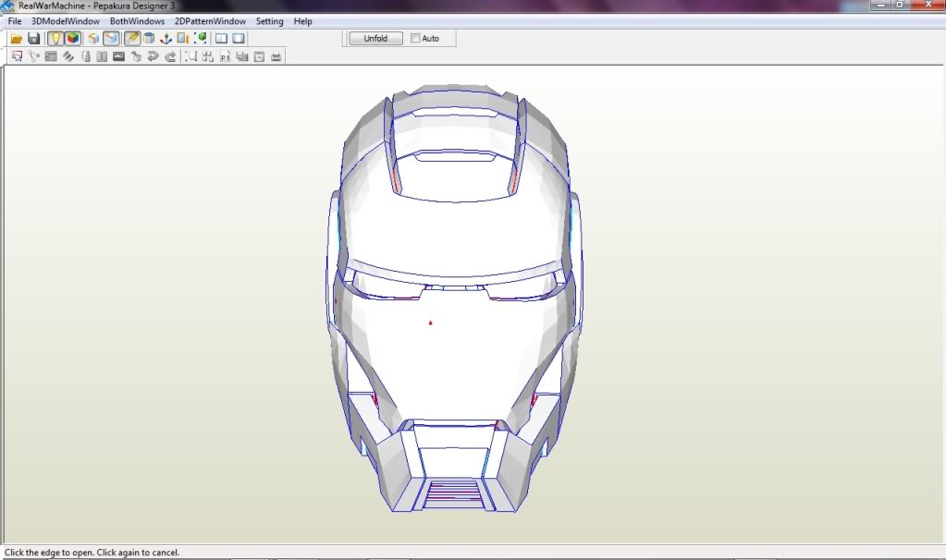Click the 3D part check tool icon
The height and width of the screenshot is (560, 946).
[x=136, y=56]
